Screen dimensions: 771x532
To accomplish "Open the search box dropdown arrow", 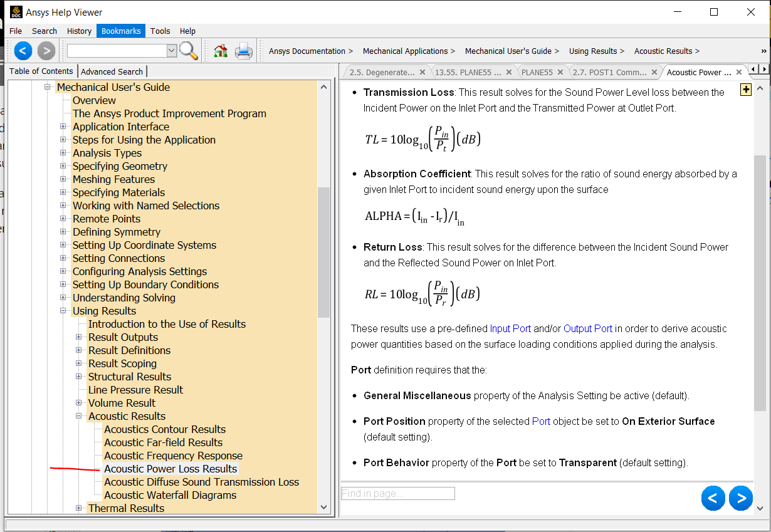I will click(172, 51).
